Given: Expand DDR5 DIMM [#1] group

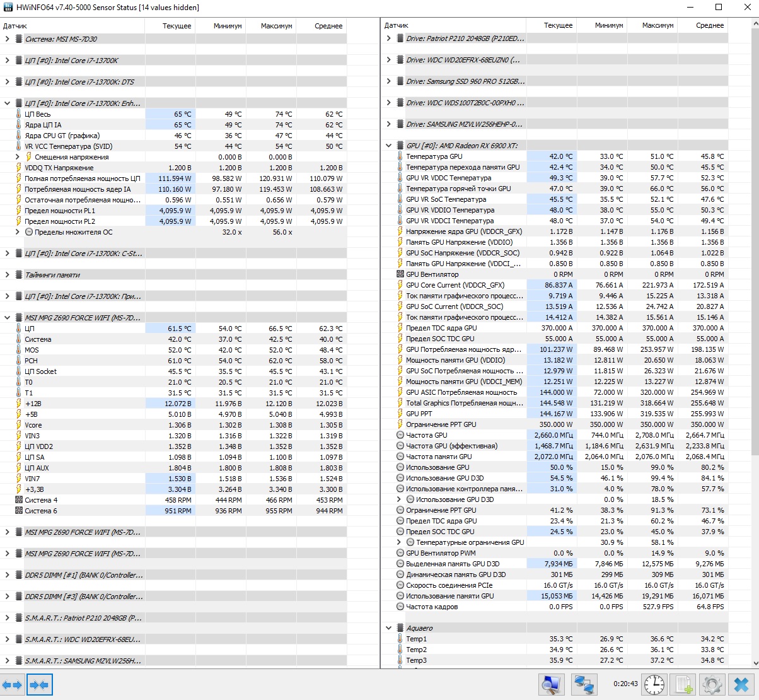Looking at the screenshot, I should [7, 575].
